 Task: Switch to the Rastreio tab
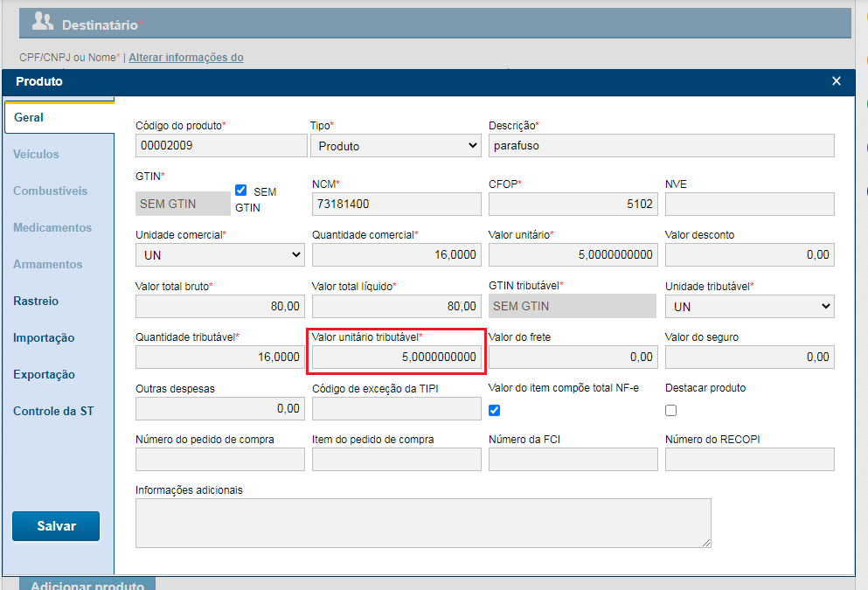36,301
